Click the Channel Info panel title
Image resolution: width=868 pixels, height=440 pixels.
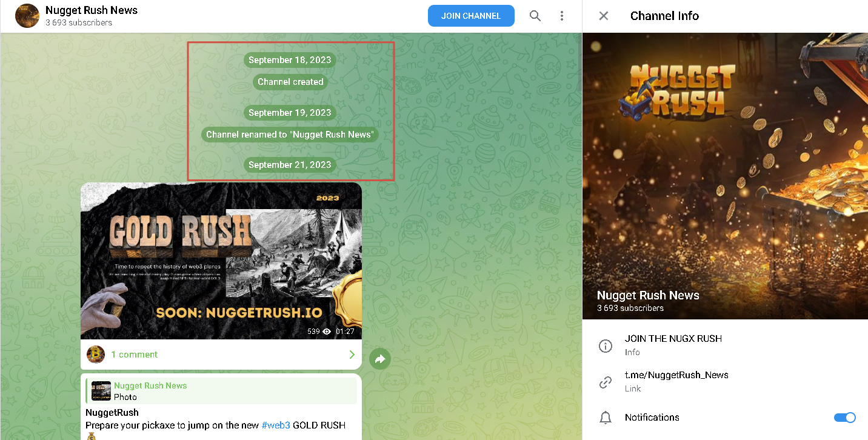coord(664,16)
